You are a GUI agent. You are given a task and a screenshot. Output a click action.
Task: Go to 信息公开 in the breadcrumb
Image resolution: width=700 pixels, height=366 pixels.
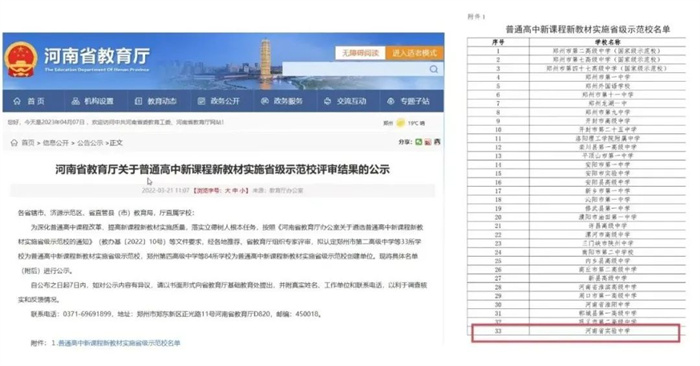(56, 143)
